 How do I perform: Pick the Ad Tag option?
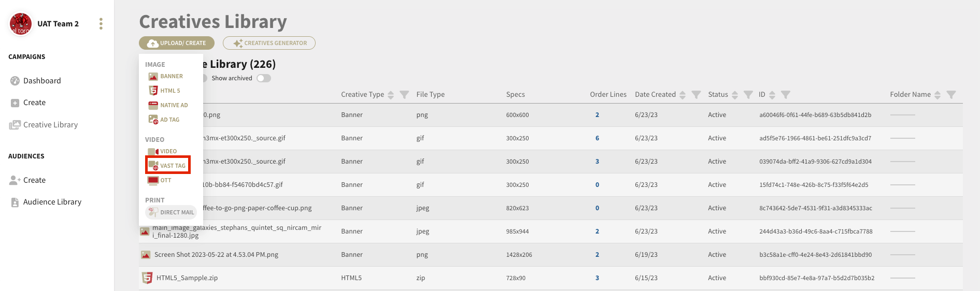pyautogui.click(x=169, y=120)
